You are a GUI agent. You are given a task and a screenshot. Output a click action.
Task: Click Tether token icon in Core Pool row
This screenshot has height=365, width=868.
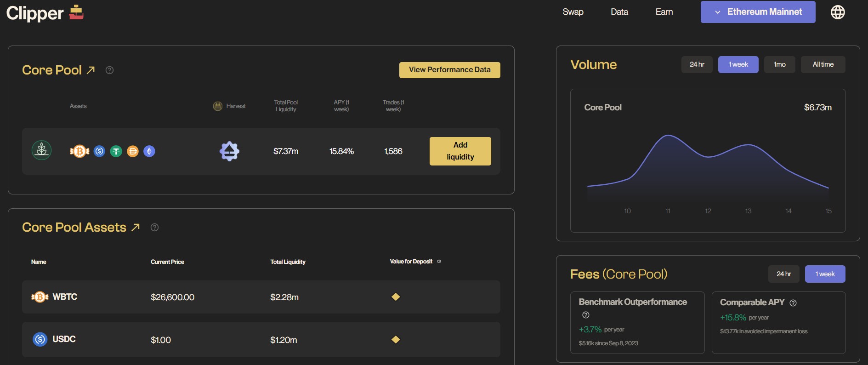click(x=116, y=151)
